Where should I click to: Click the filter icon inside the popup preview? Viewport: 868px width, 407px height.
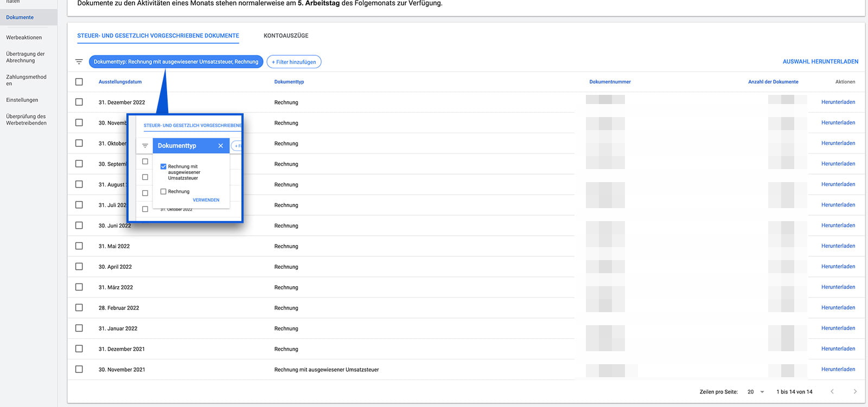click(145, 146)
